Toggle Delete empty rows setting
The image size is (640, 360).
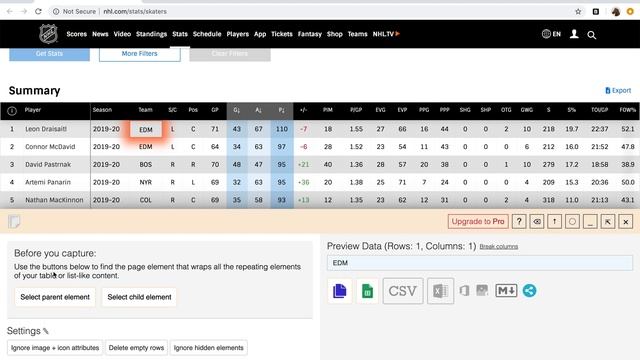[136, 348]
